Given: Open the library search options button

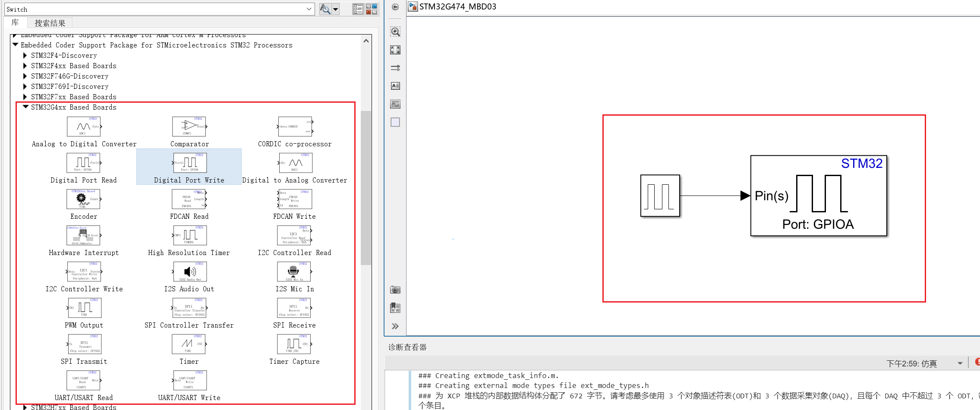Looking at the screenshot, I should [x=325, y=9].
